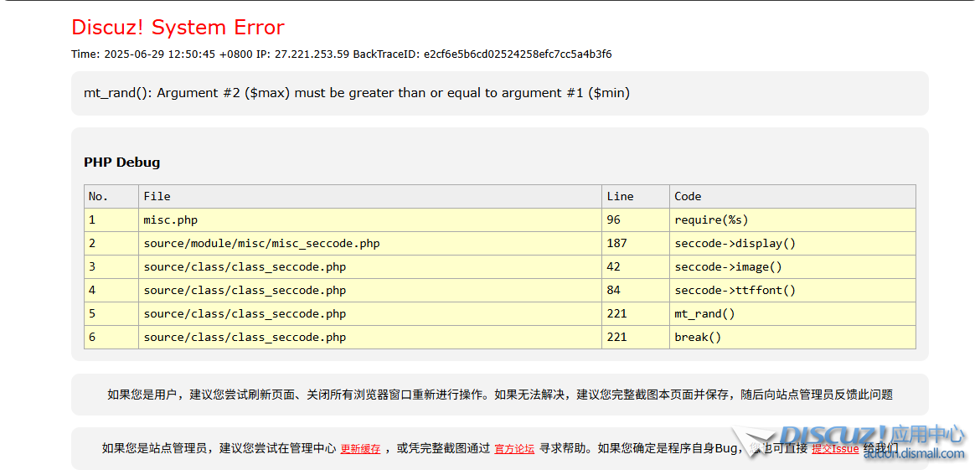Click the break() code cell
This screenshot has height=475, width=980.
(x=792, y=338)
